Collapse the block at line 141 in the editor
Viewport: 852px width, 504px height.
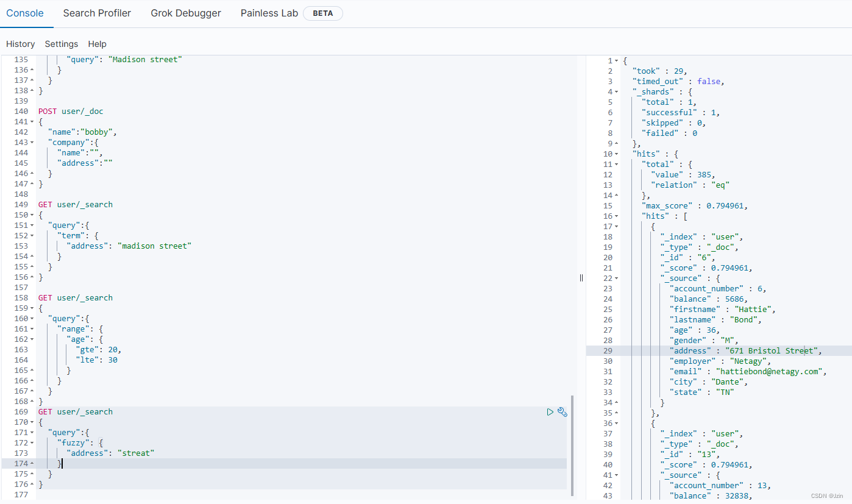pos(32,122)
